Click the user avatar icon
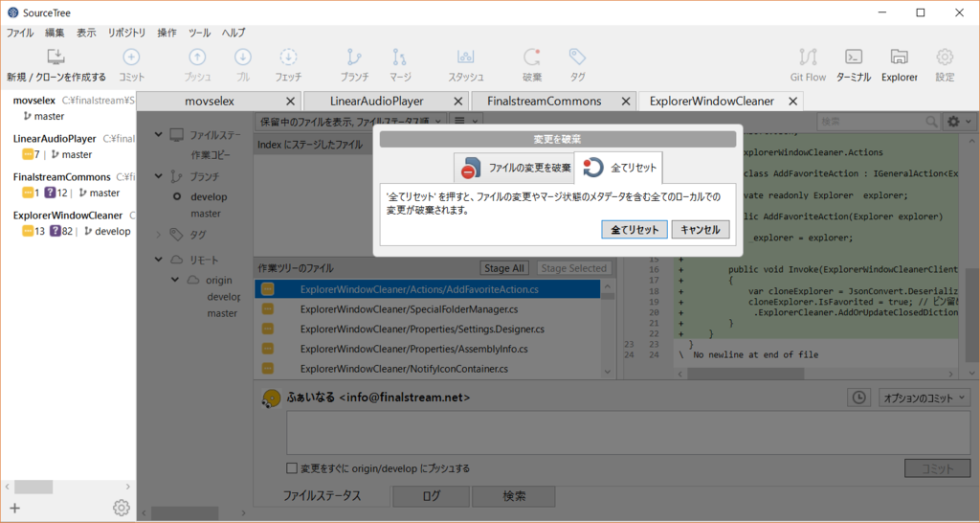 [271, 398]
